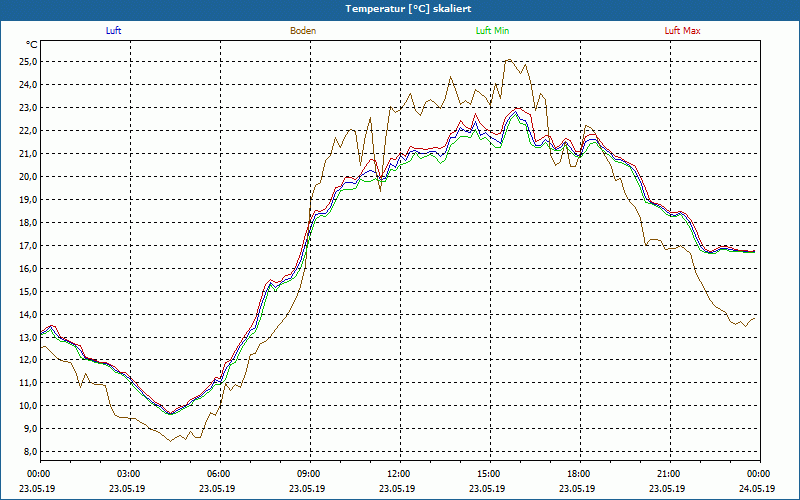Click the 20,0 y-axis value
Screen dimensions: 800x500
[29, 177]
